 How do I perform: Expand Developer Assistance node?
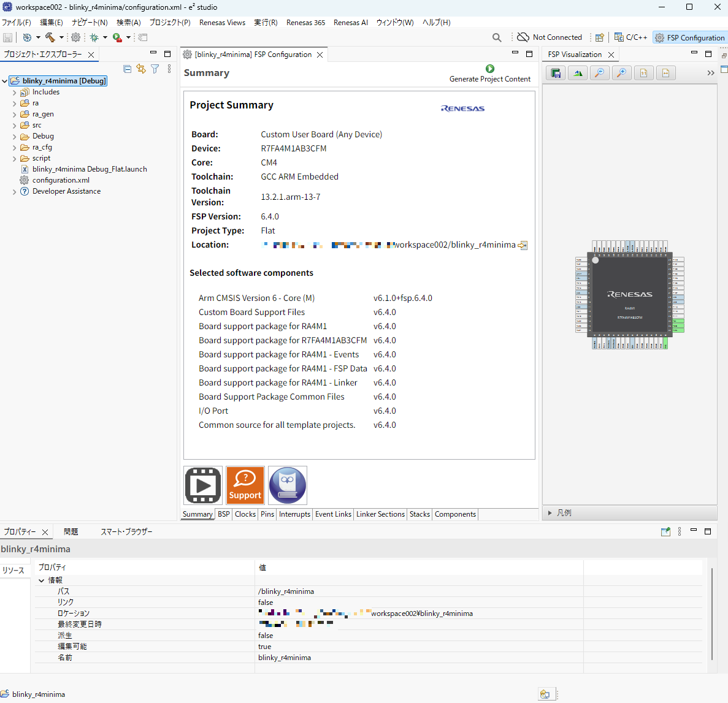(14, 192)
